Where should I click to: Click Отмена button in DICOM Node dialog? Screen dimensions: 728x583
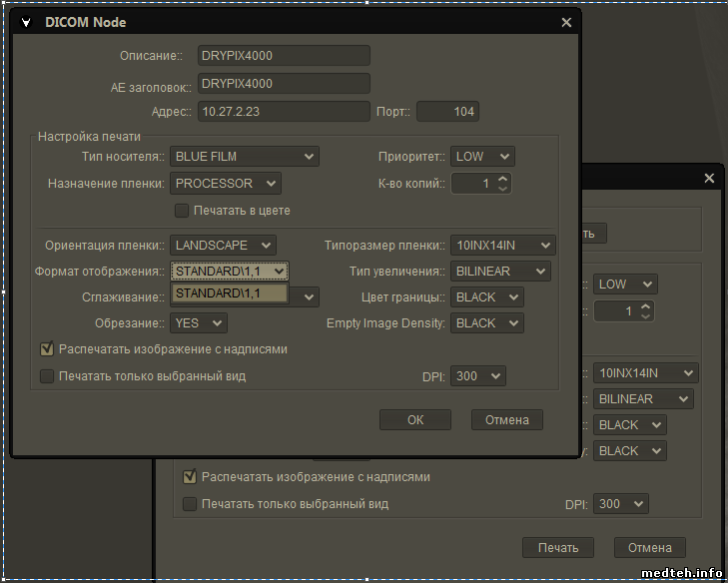506,420
